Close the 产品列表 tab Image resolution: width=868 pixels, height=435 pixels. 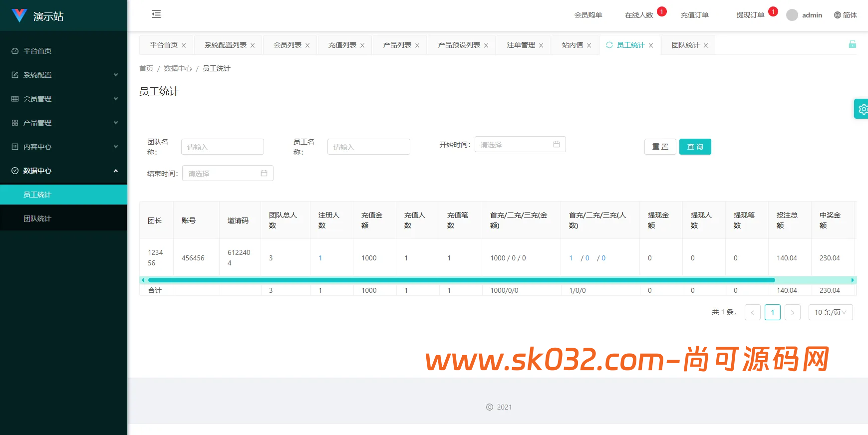(417, 45)
